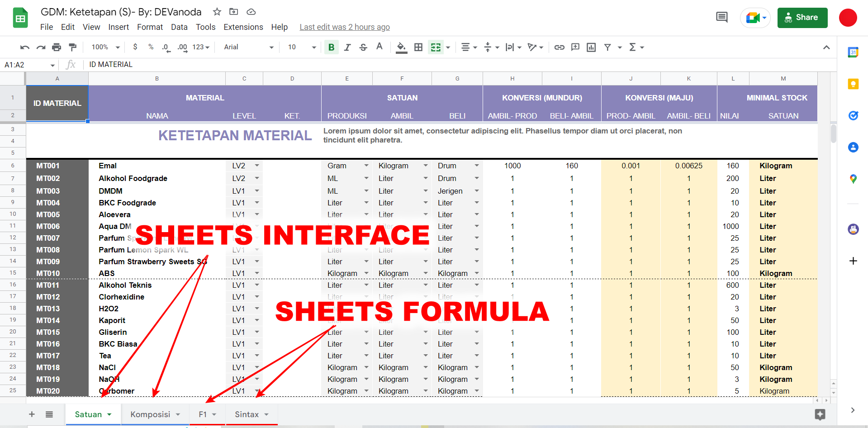Decrease decimal places
The image size is (868, 428).
pyautogui.click(x=166, y=48)
